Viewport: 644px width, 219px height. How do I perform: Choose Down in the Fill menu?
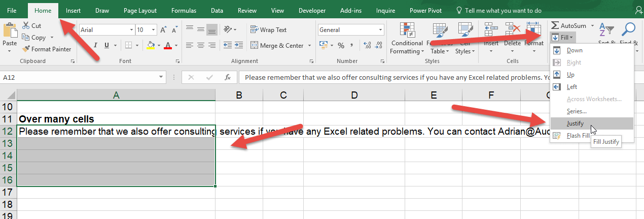click(592, 50)
